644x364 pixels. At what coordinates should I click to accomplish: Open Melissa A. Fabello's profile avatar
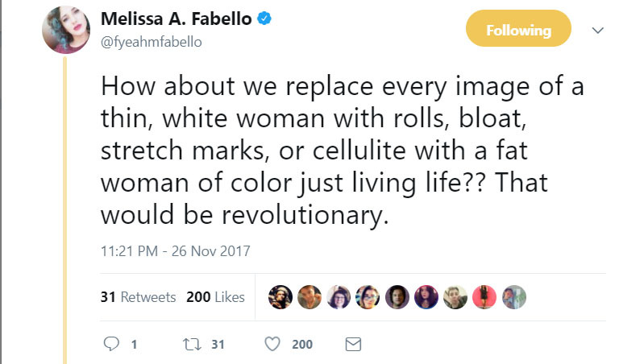pyautogui.click(x=66, y=30)
